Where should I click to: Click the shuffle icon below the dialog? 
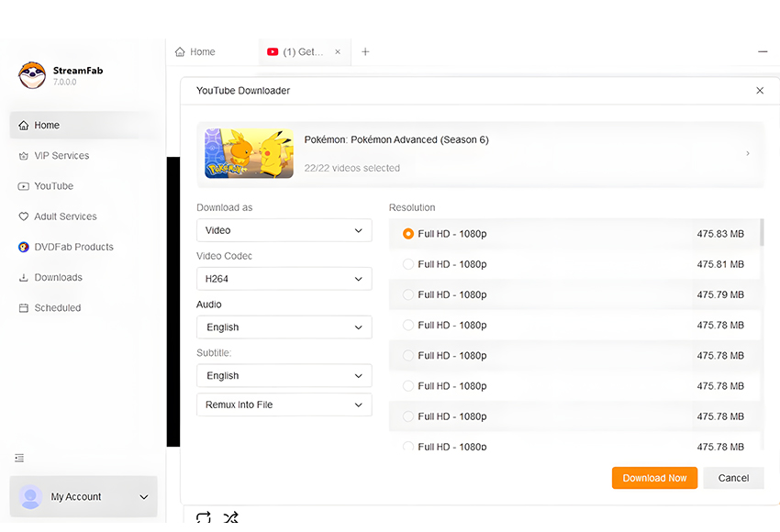231,518
